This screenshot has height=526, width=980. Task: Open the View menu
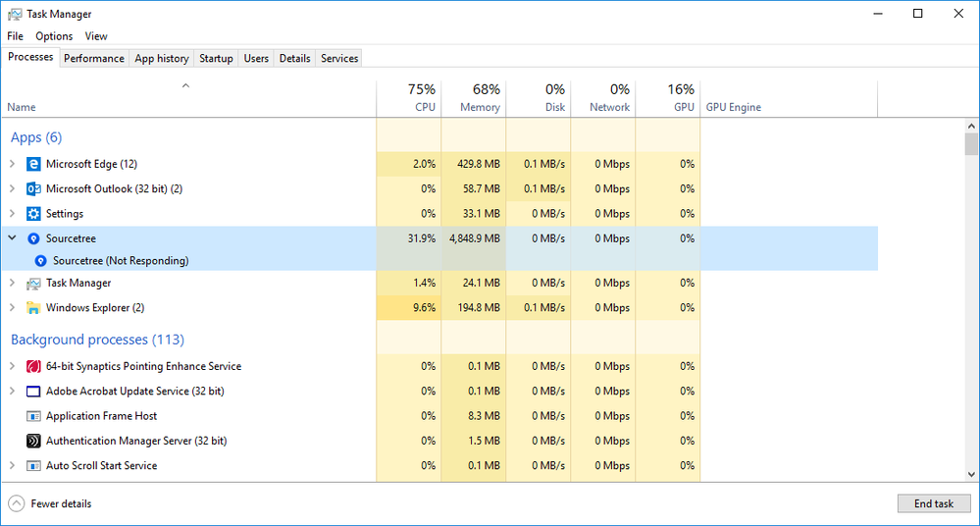tap(96, 36)
